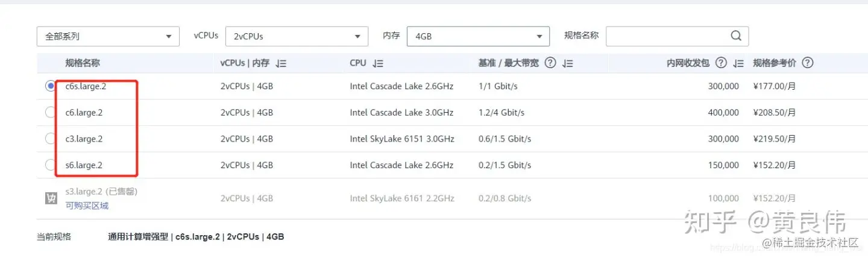Pick the s6.large.2 radio option
The width and height of the screenshot is (868, 258).
[50, 165]
